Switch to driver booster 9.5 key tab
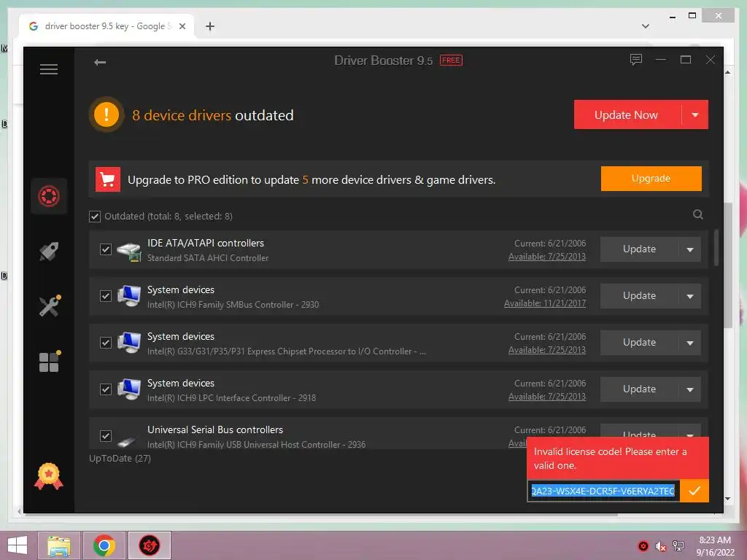The height and width of the screenshot is (560, 747). point(107,26)
